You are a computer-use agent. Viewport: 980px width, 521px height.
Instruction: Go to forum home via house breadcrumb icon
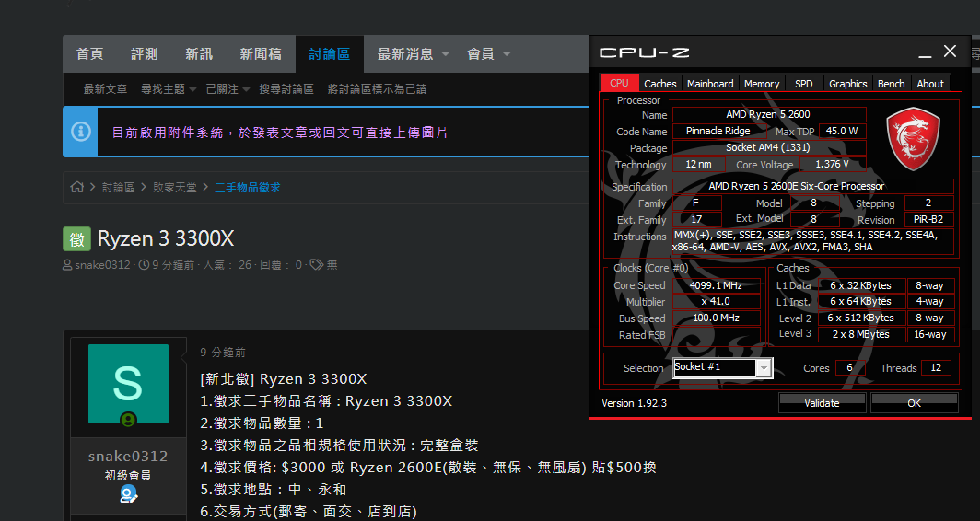[76, 187]
